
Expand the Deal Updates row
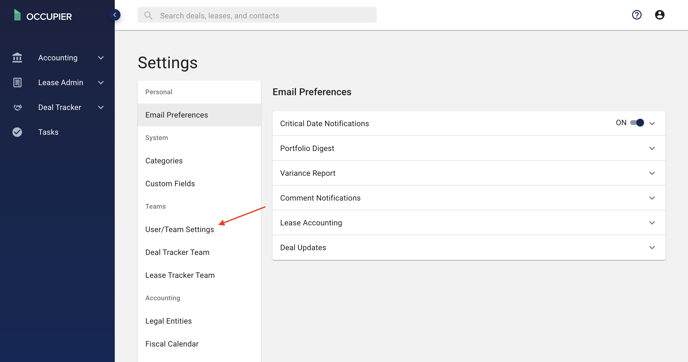pyautogui.click(x=469, y=247)
